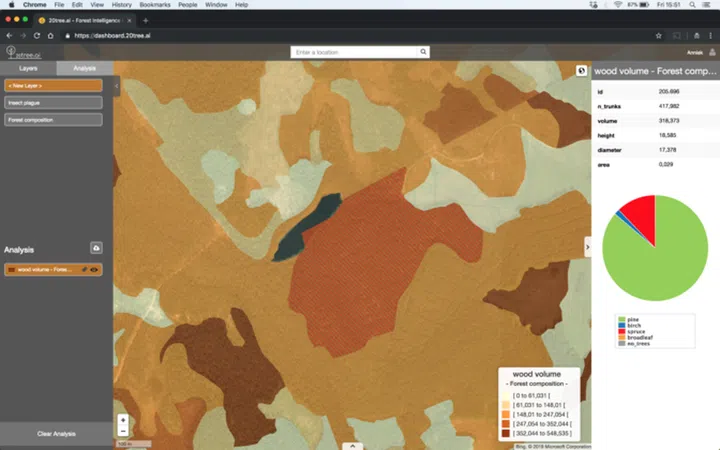Switch to the Layers tab
Screen dimensions: 720x450
coord(28,68)
